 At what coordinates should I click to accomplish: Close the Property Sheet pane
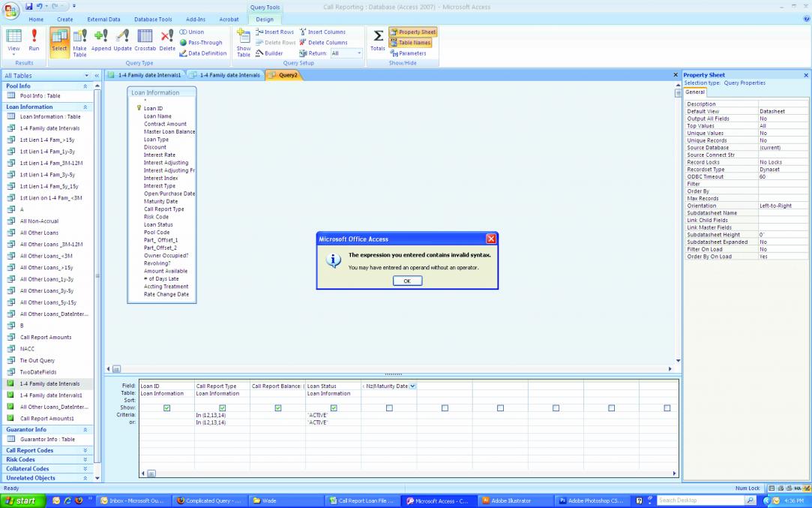[x=806, y=75]
